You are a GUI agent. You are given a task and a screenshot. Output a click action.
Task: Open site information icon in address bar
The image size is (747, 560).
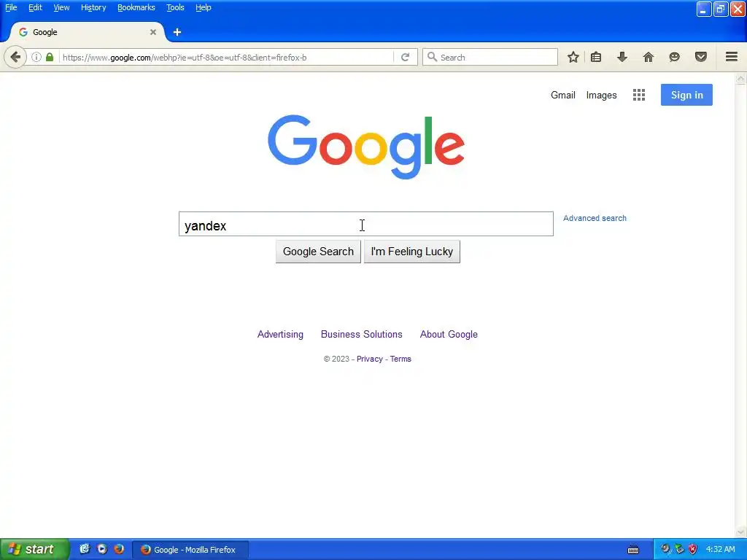[36, 57]
